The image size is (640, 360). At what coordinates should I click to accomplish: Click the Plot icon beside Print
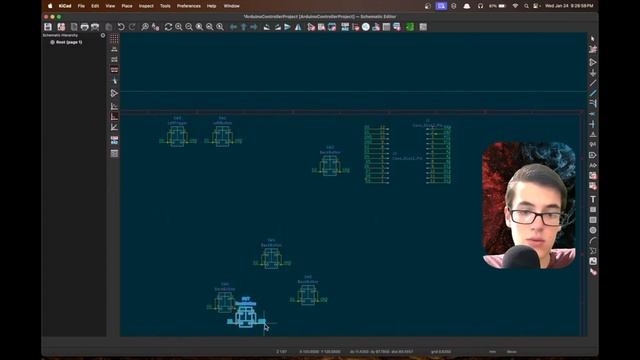click(95, 27)
